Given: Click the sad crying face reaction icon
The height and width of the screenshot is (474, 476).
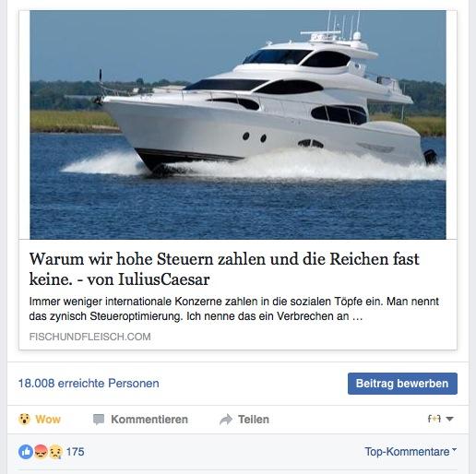Looking at the screenshot, I should point(55,452).
